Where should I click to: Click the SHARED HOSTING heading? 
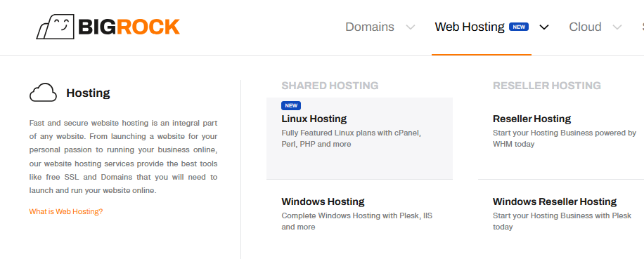click(330, 86)
